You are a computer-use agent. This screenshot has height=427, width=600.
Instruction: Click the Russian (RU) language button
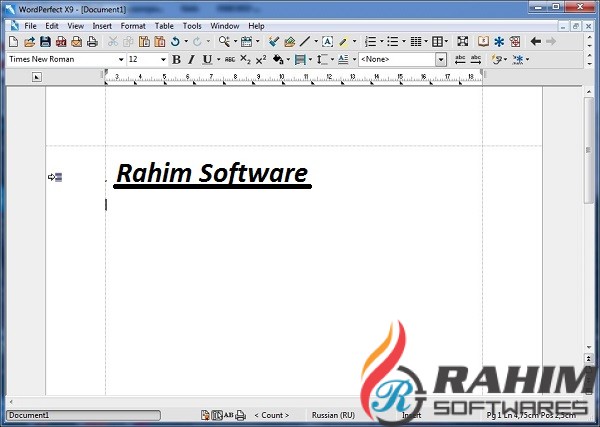tap(333, 415)
